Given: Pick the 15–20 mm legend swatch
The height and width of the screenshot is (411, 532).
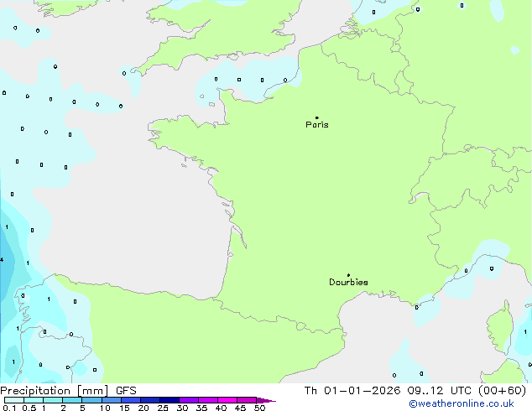Looking at the screenshot, I should click(x=131, y=400).
